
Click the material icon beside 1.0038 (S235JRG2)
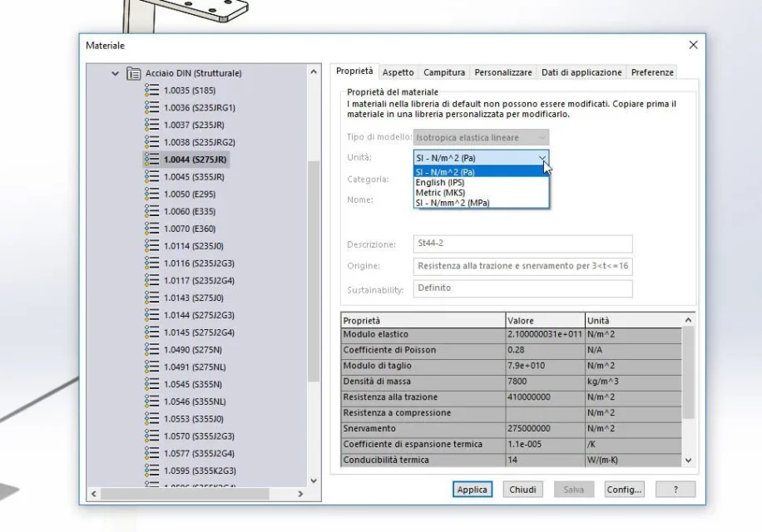(x=151, y=142)
